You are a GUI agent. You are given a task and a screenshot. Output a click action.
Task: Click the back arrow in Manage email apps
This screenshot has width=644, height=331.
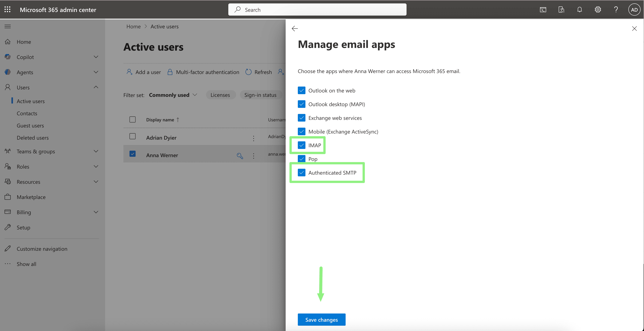point(295,29)
